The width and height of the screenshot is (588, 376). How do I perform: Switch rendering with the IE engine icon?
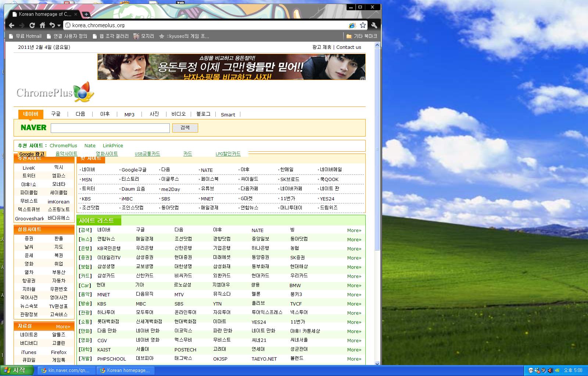point(352,25)
